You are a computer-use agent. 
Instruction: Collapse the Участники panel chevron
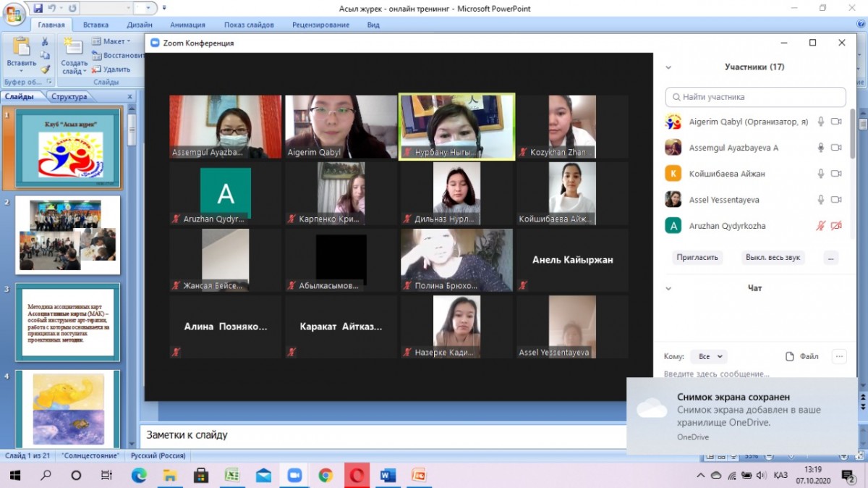tap(668, 67)
